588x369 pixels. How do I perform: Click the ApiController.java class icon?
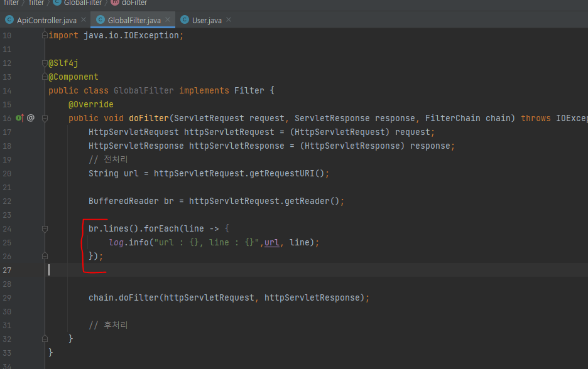tap(9, 20)
